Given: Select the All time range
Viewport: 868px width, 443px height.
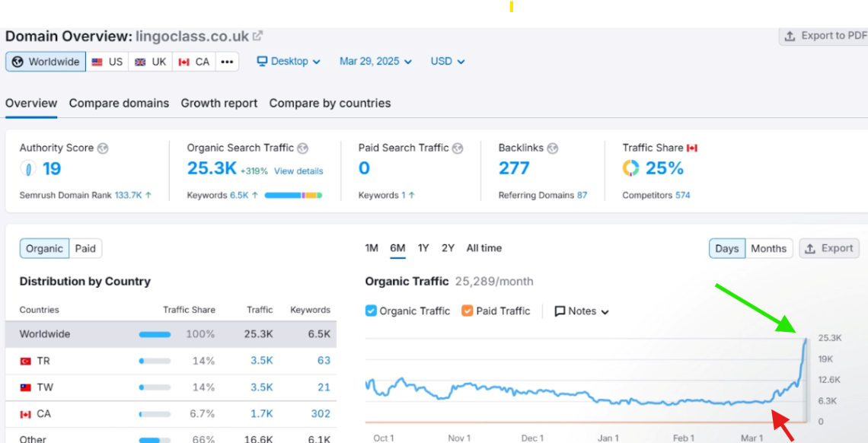Looking at the screenshot, I should click(x=484, y=248).
